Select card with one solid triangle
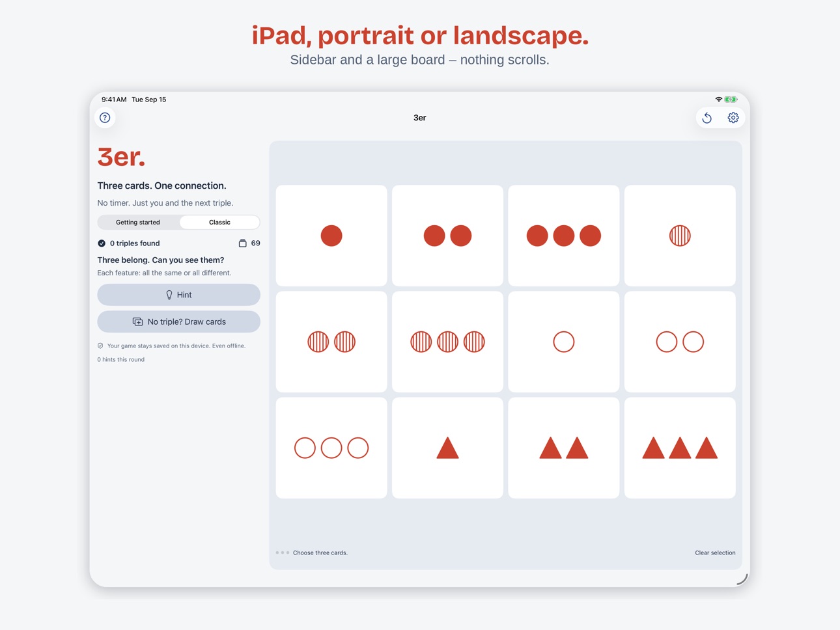This screenshot has width=840, height=630. [x=447, y=448]
